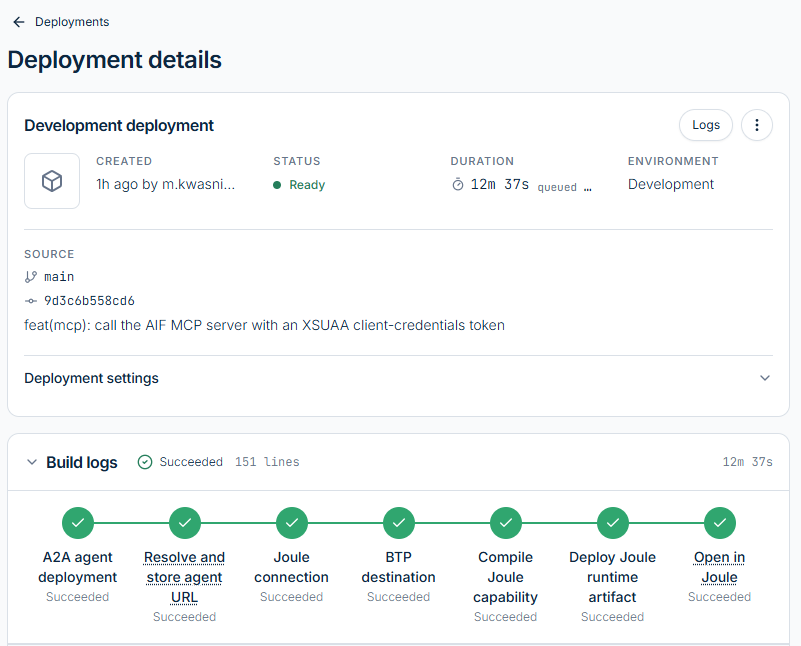Select the Deploy Joule runtime artifact checkmark
Viewport: 801px width, 646px height.
612,523
